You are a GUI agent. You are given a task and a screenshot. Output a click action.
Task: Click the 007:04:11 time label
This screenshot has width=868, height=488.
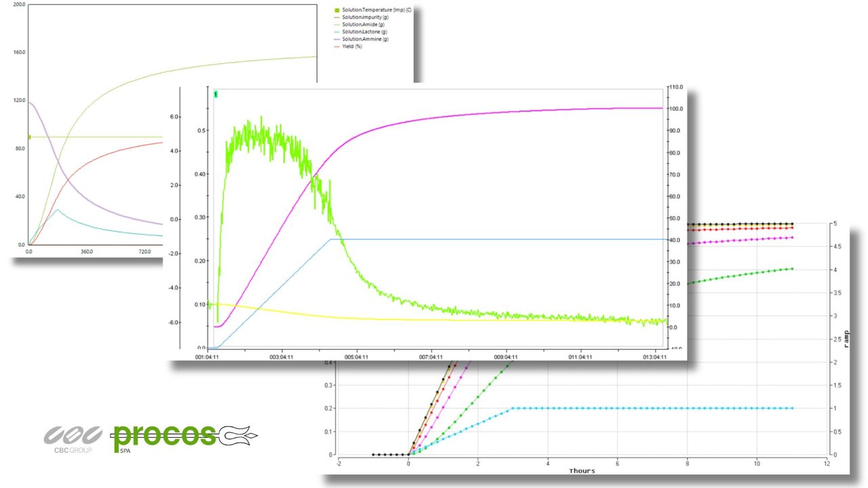coord(431,357)
